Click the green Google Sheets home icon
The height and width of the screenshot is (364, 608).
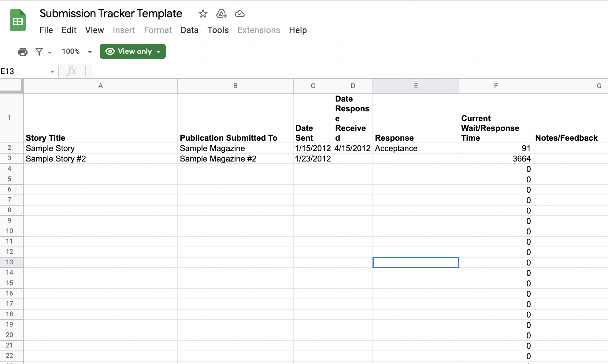click(17, 20)
